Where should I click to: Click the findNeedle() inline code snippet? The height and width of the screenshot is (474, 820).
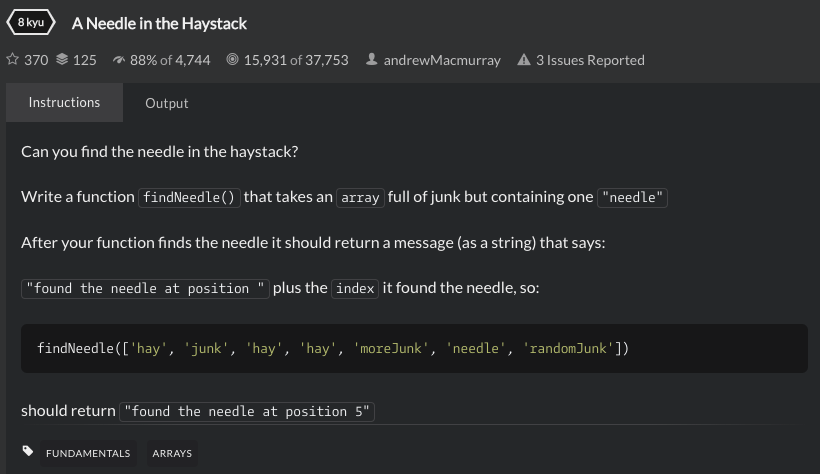tap(189, 198)
